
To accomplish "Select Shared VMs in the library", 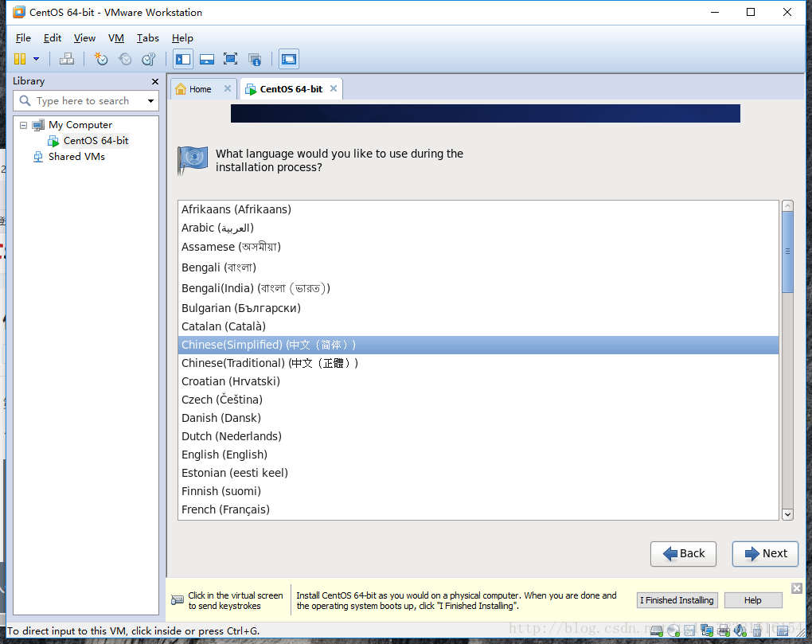I will [76, 156].
